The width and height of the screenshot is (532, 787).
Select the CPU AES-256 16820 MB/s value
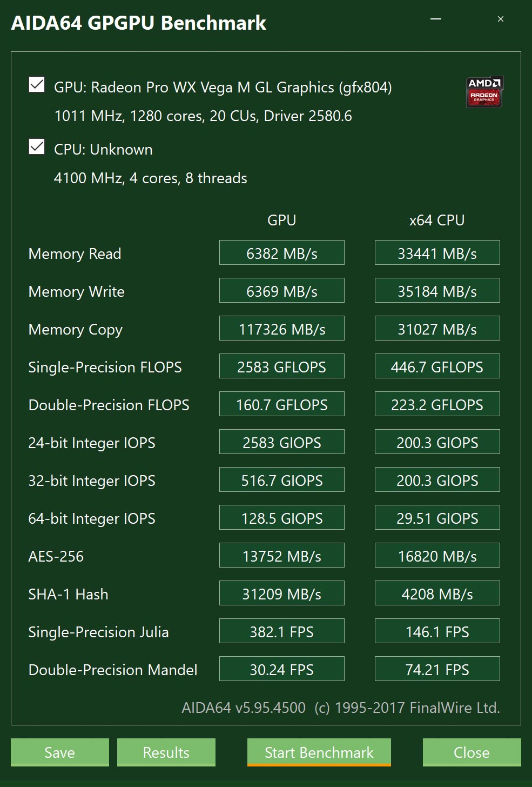(x=437, y=555)
